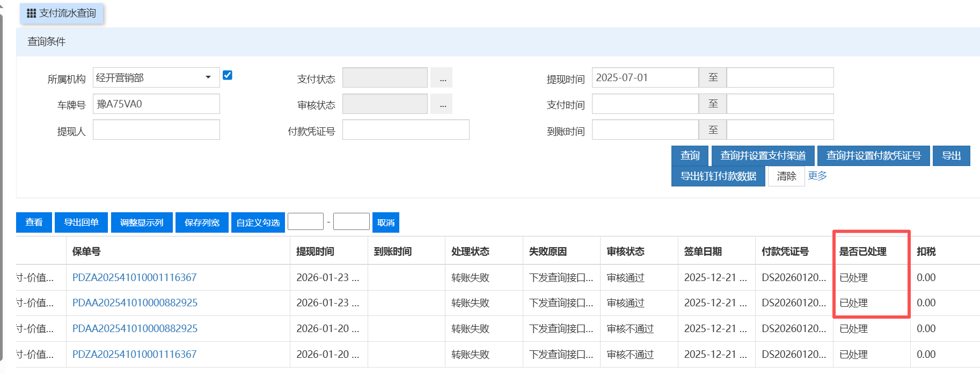The width and height of the screenshot is (980, 374).
Task: Click the 到账时间 start date field
Action: tap(645, 130)
